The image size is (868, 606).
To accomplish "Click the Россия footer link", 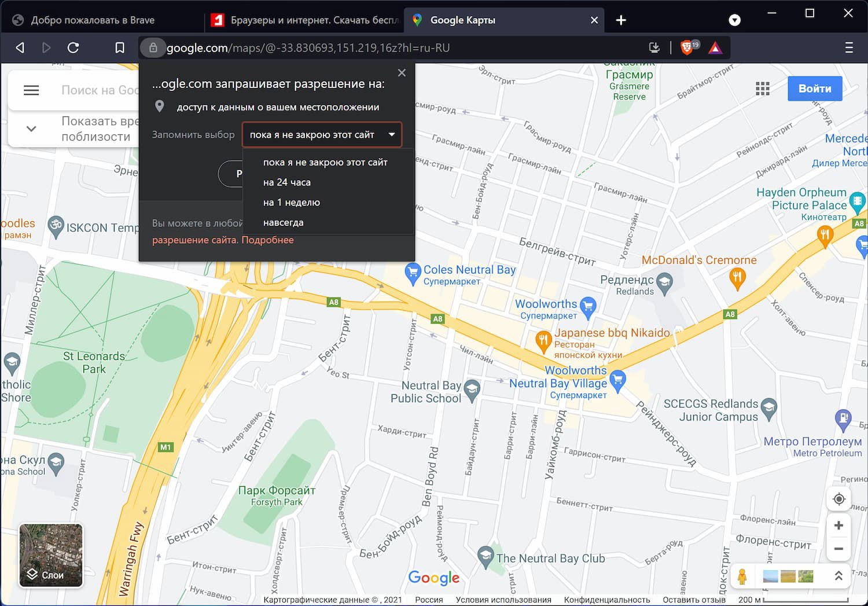I will [x=429, y=600].
